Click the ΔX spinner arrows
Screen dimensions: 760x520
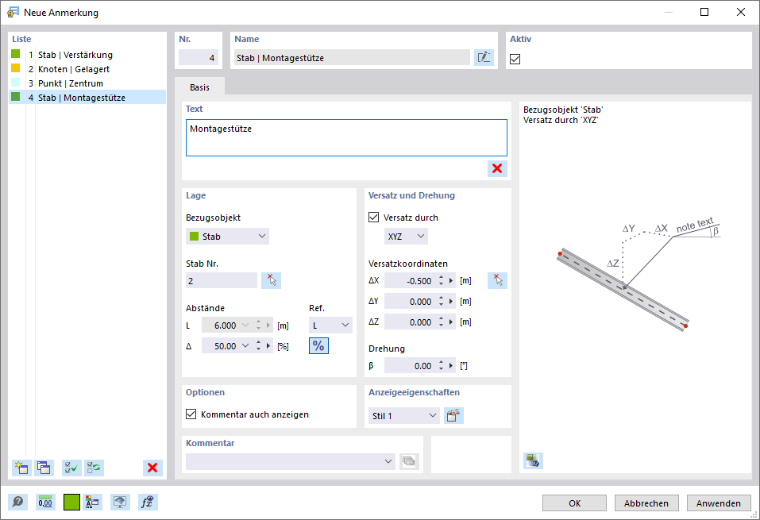(x=441, y=281)
